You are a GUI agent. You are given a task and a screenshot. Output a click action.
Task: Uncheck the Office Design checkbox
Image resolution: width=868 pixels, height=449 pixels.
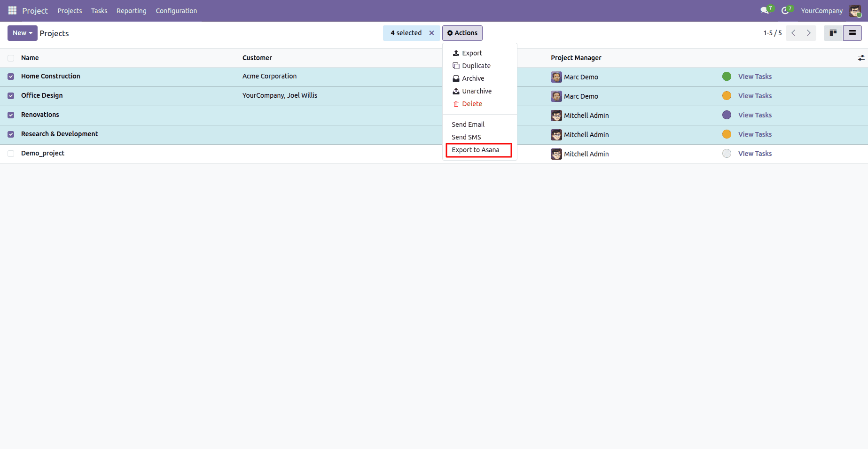(11, 96)
